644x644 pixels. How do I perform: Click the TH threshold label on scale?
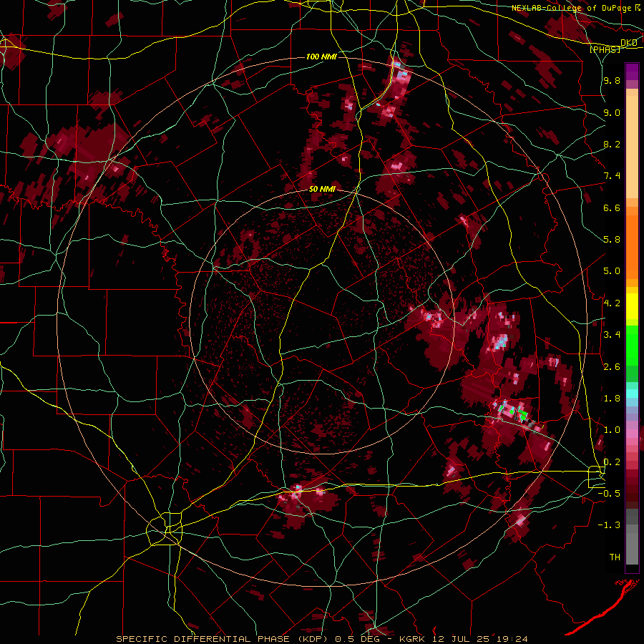pyautogui.click(x=615, y=557)
